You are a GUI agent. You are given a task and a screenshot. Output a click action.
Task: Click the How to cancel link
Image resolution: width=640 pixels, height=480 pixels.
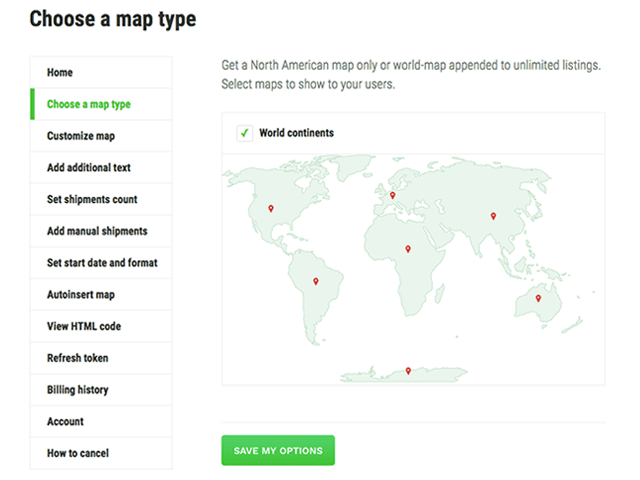tap(78, 453)
